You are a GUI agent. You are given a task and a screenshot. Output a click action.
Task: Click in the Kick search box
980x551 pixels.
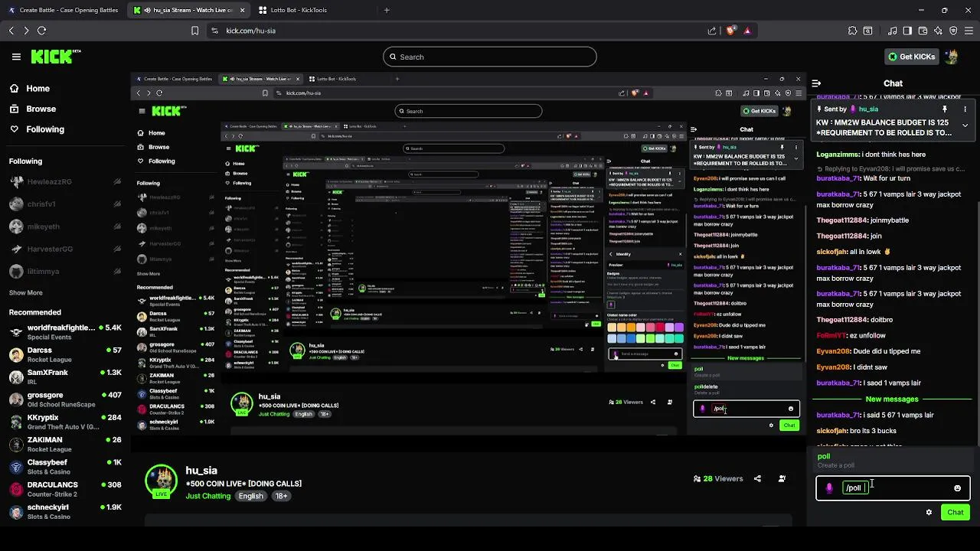490,57
